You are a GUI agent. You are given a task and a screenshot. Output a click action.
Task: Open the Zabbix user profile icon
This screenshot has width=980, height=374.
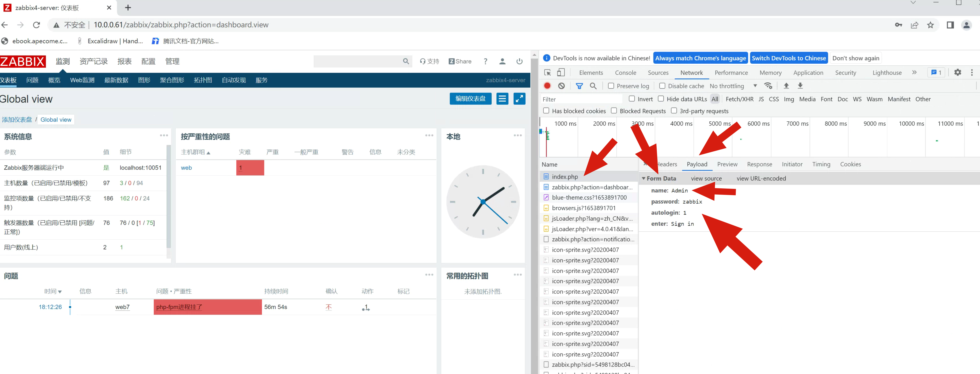click(502, 61)
